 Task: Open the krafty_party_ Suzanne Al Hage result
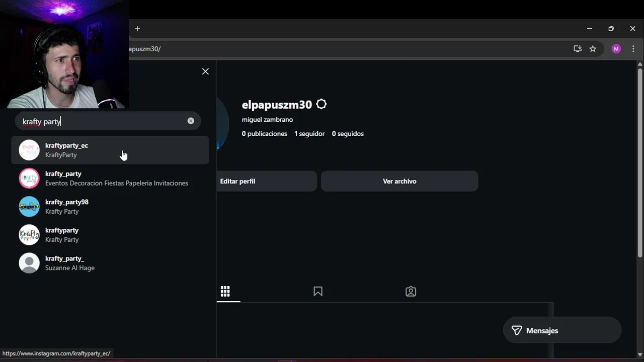pyautogui.click(x=110, y=262)
